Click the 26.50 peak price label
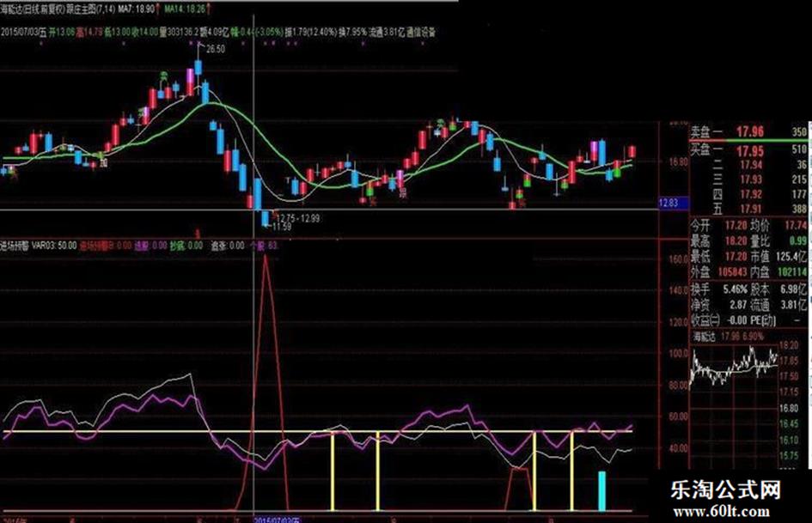This screenshot has width=812, height=523. click(216, 49)
